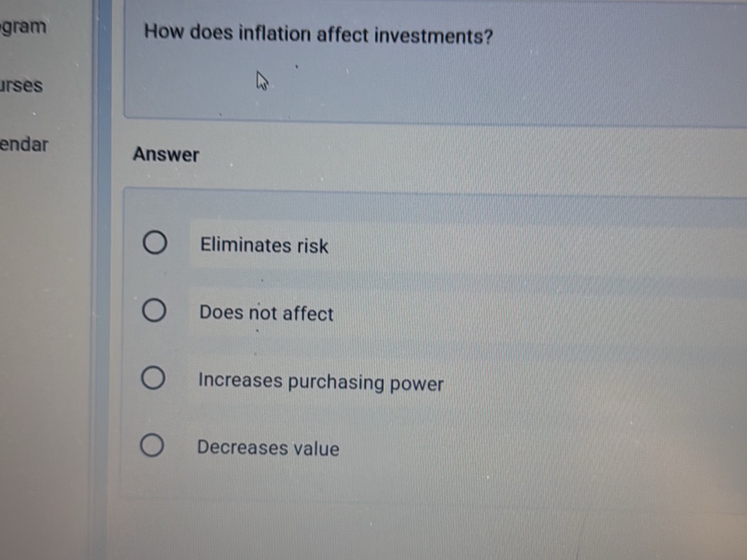Viewport: 747px width, 560px height.
Task: Select the "Eliminates risk" radio button
Action: click(154, 242)
